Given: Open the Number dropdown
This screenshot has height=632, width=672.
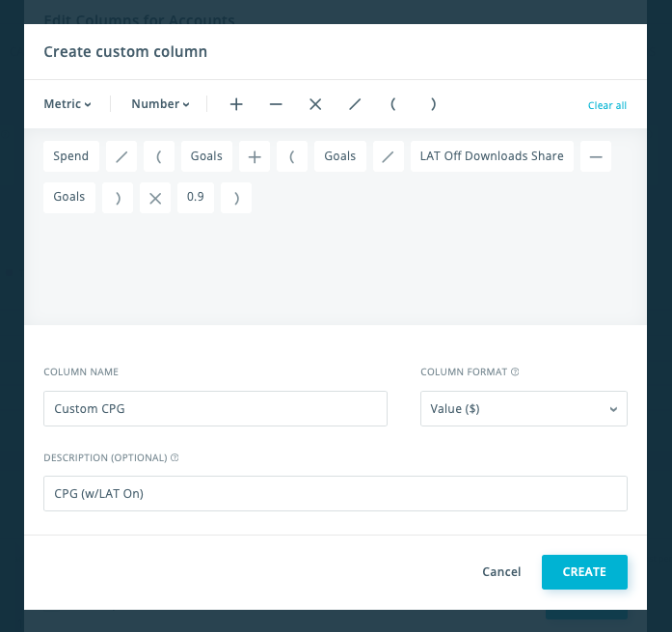Looking at the screenshot, I should coord(160,104).
